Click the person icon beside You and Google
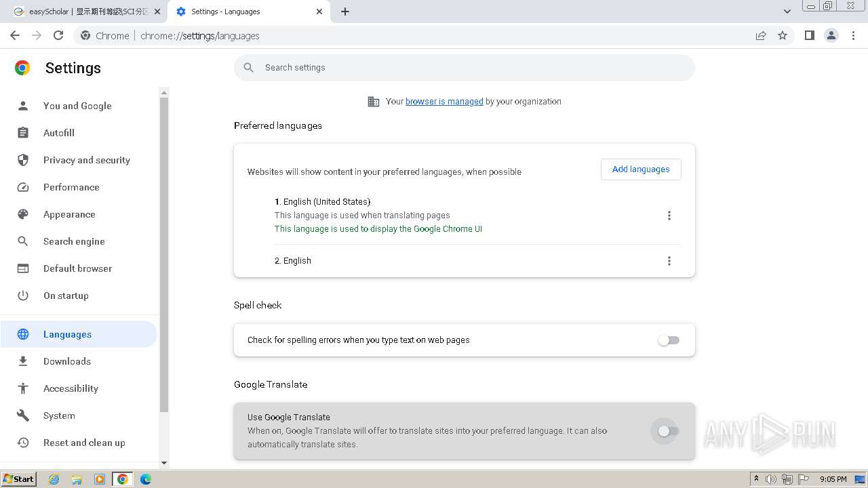 point(23,106)
